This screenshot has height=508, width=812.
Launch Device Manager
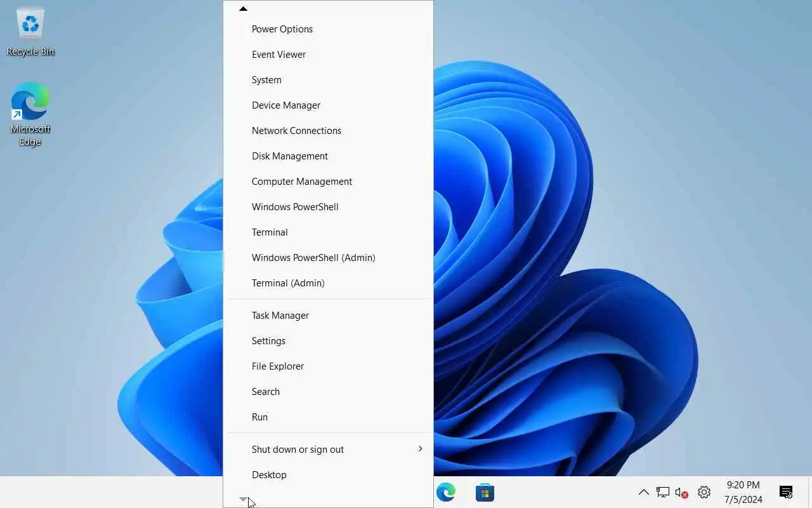(x=329, y=105)
